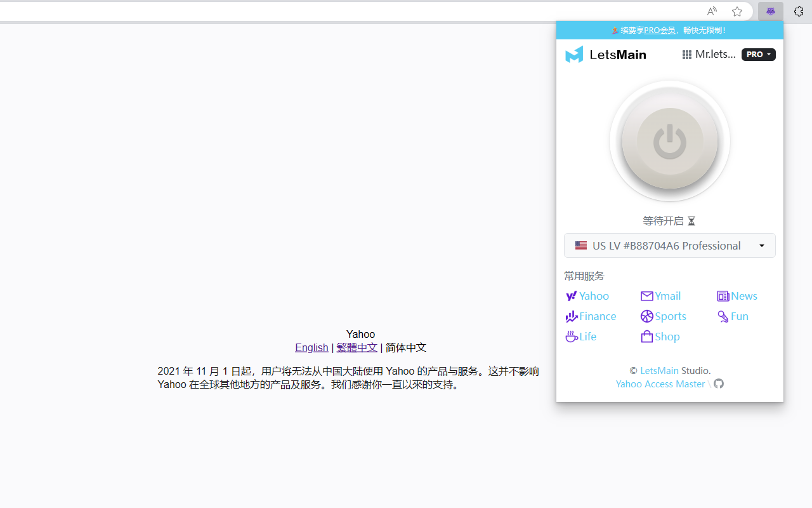Click the Mr.lets... account name
Image resolution: width=812 pixels, height=508 pixels.
pos(716,55)
